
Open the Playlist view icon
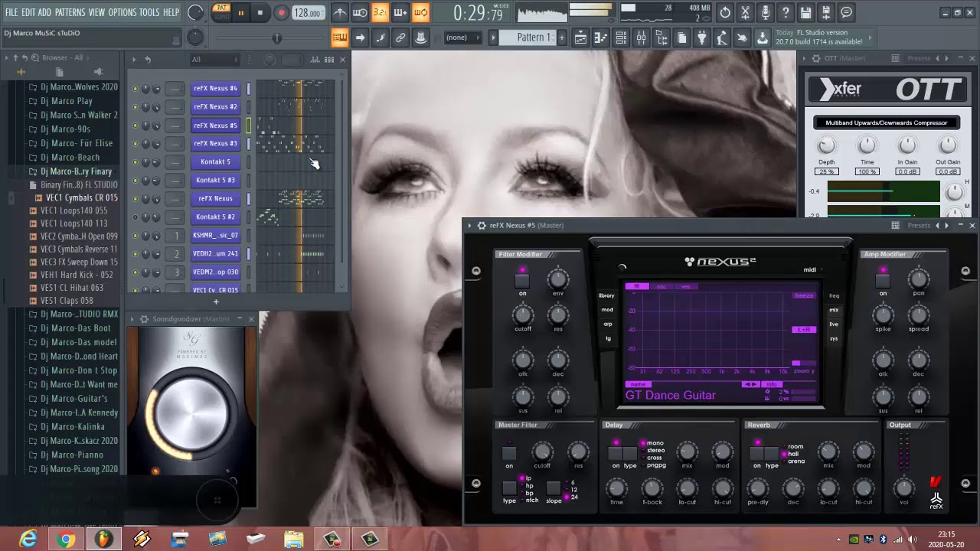point(581,37)
